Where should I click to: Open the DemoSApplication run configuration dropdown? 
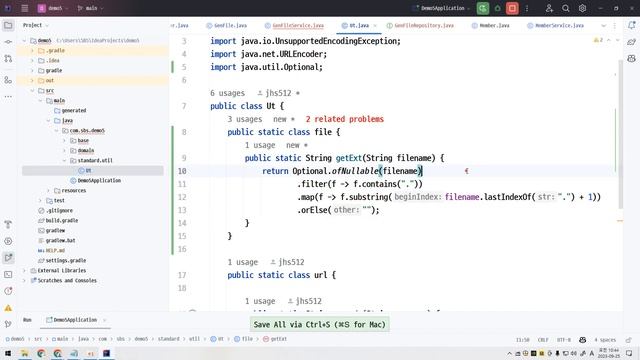pos(441,8)
